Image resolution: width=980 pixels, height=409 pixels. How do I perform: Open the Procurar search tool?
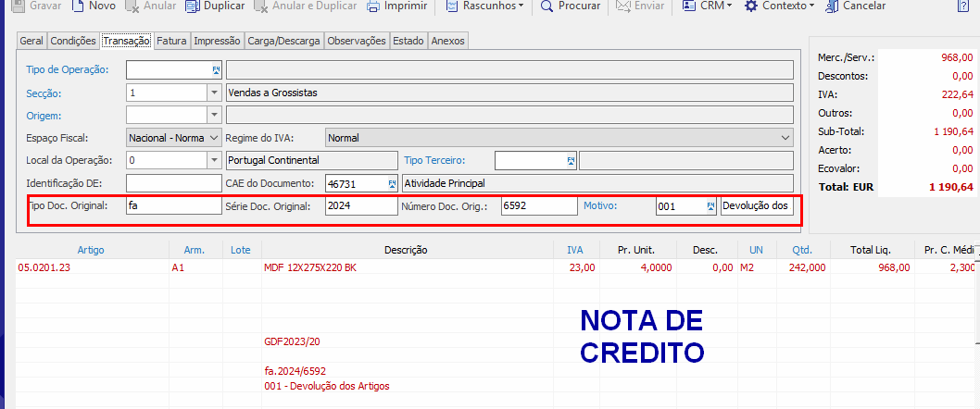pyautogui.click(x=547, y=6)
